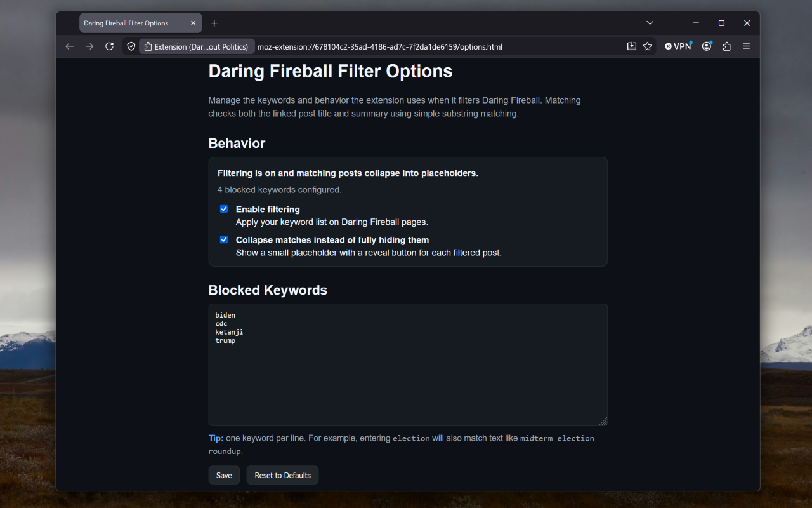Image resolution: width=812 pixels, height=508 pixels.
Task: Click 'Apply your keyword list on Daring Fireball pages.'
Action: click(332, 222)
